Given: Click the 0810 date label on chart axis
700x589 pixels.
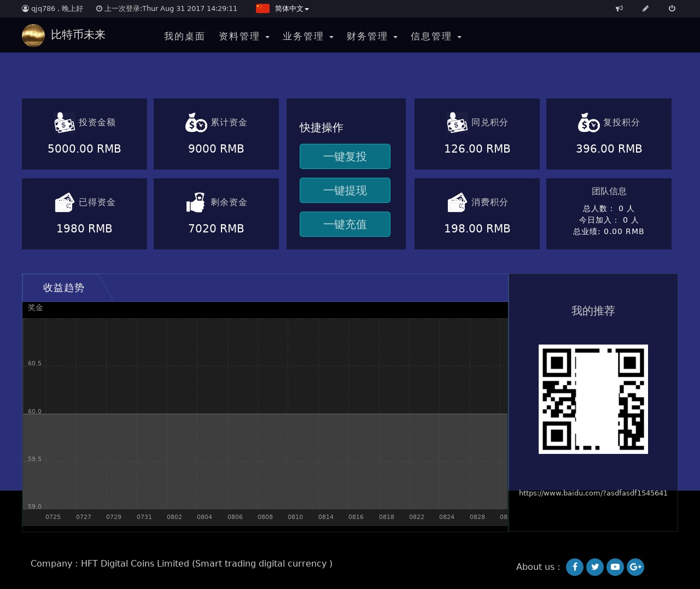Looking at the screenshot, I should point(295,517).
